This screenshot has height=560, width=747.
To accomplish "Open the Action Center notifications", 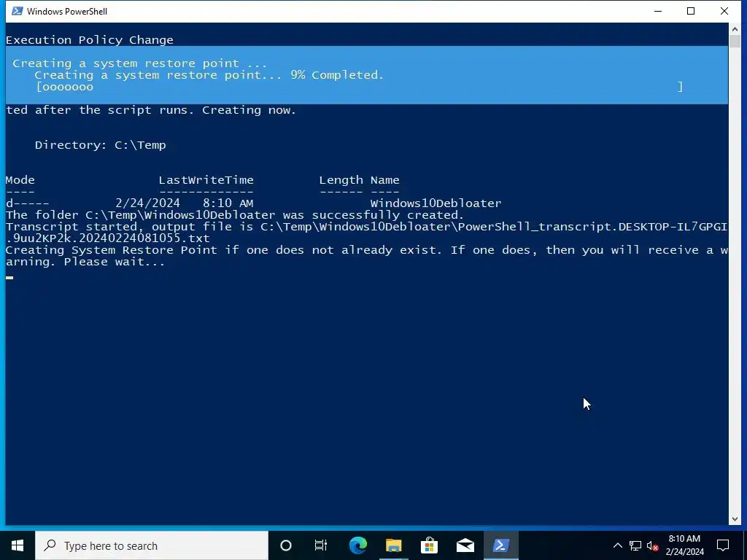I will coord(723,545).
